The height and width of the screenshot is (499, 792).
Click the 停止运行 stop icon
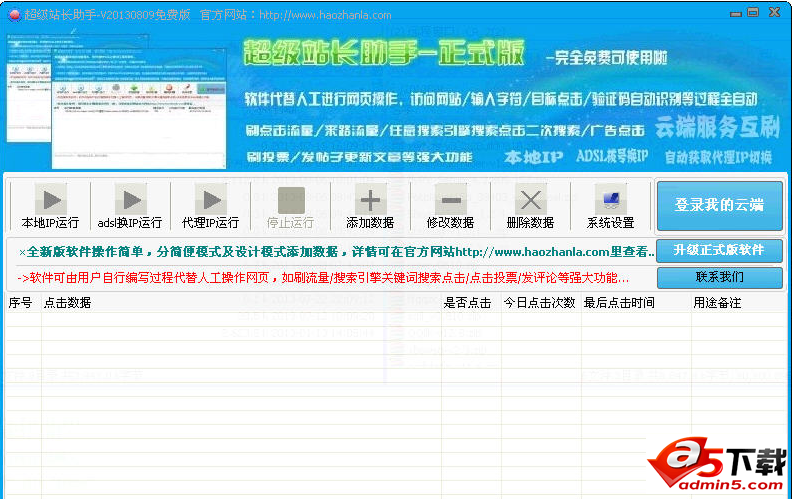point(291,201)
